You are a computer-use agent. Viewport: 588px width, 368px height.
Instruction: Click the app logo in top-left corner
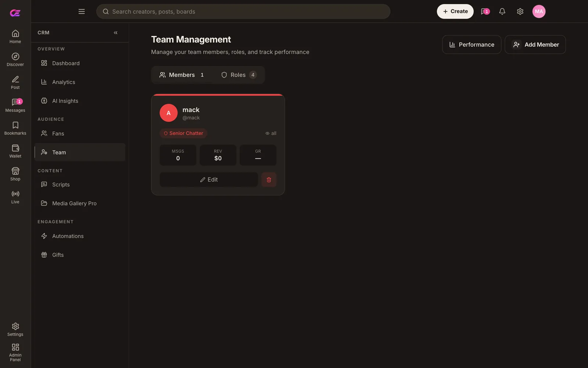15,13
